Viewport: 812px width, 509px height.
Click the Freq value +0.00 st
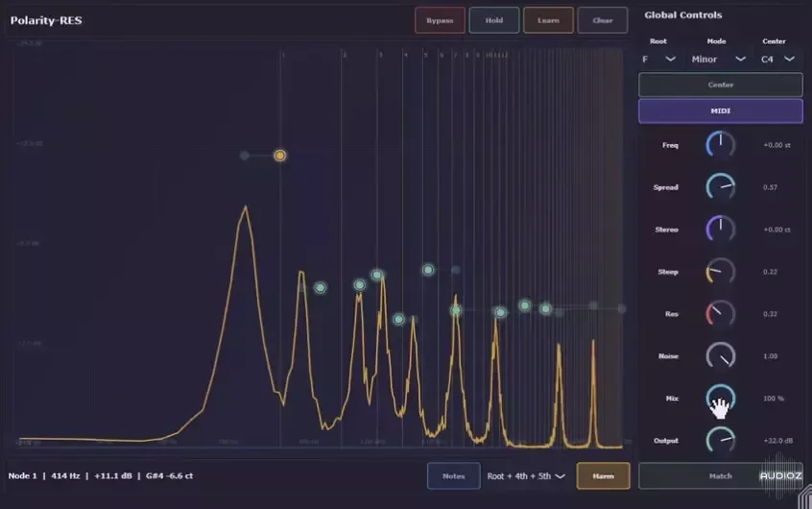(x=776, y=145)
